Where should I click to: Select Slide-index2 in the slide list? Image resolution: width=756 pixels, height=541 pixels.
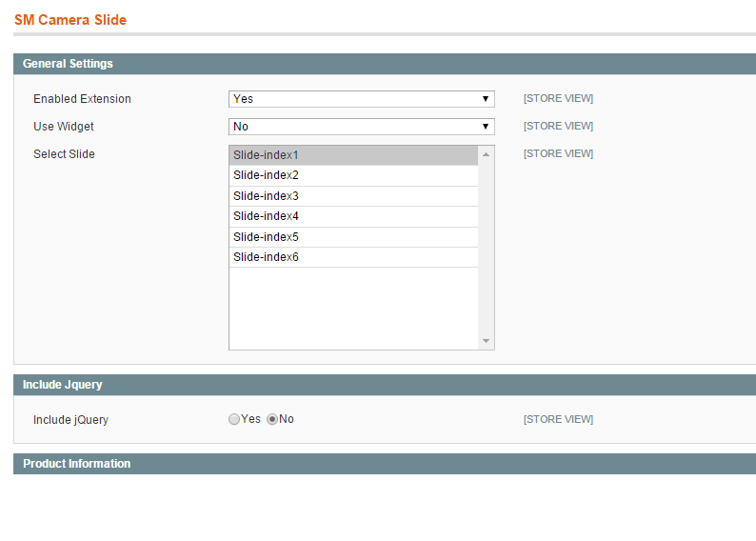click(353, 175)
